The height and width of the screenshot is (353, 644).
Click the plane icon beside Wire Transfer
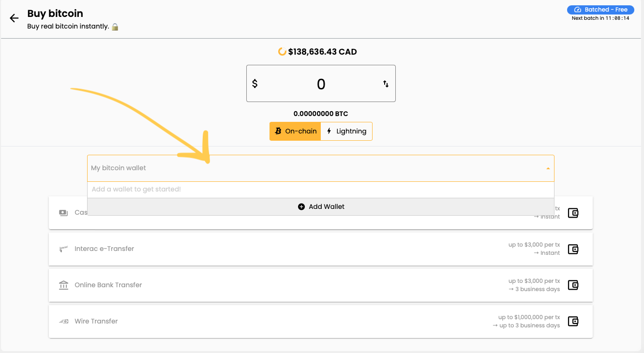coord(63,322)
